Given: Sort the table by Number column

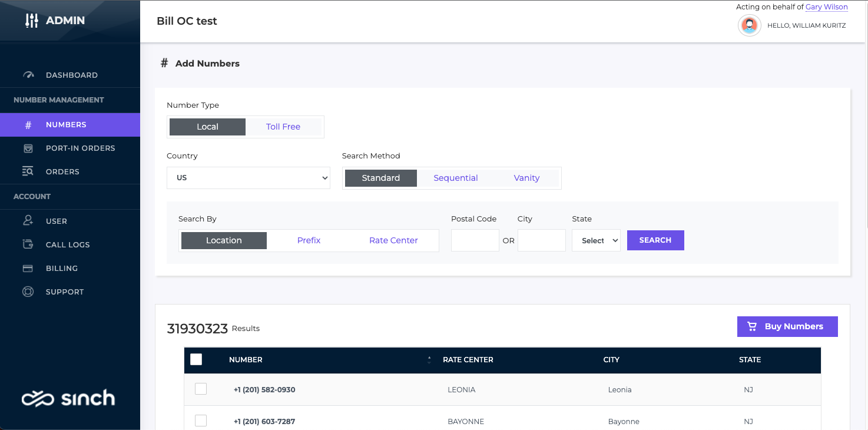Looking at the screenshot, I should point(429,359).
